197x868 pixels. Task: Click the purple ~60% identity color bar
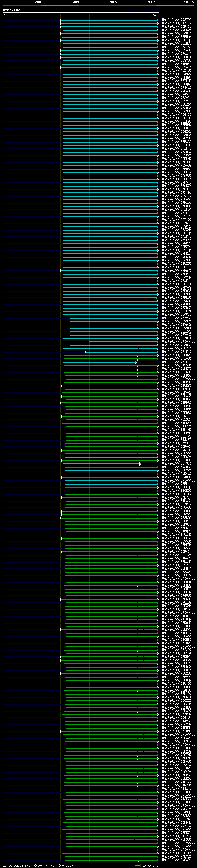[98, 6]
